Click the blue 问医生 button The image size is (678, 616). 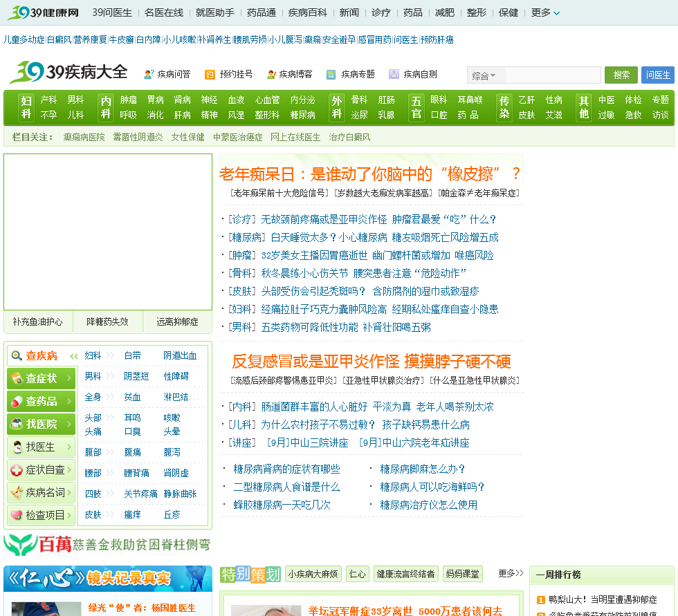click(658, 75)
